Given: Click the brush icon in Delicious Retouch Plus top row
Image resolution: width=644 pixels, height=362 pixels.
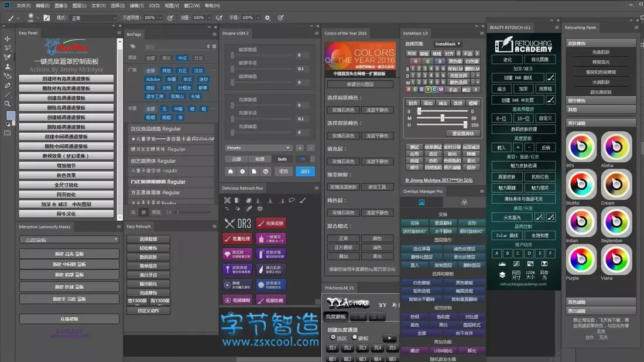Looking at the screenshot, I should tap(303, 200).
